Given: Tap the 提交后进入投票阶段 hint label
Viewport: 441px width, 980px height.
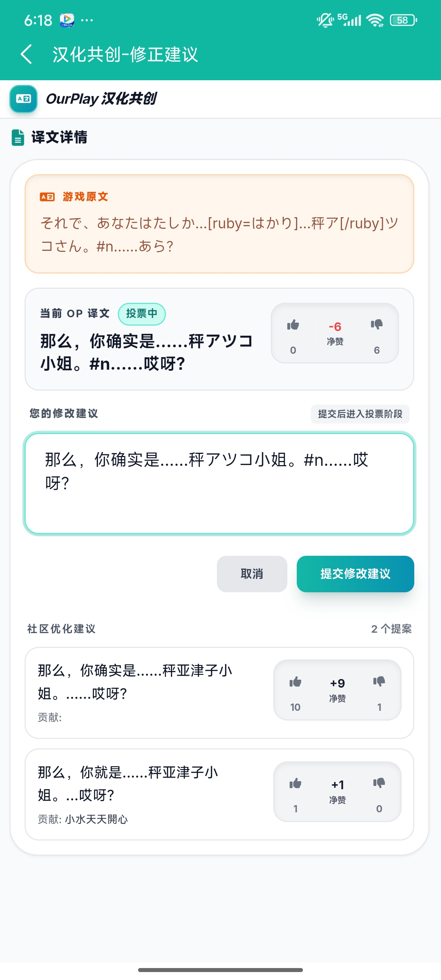Looking at the screenshot, I should pos(360,414).
